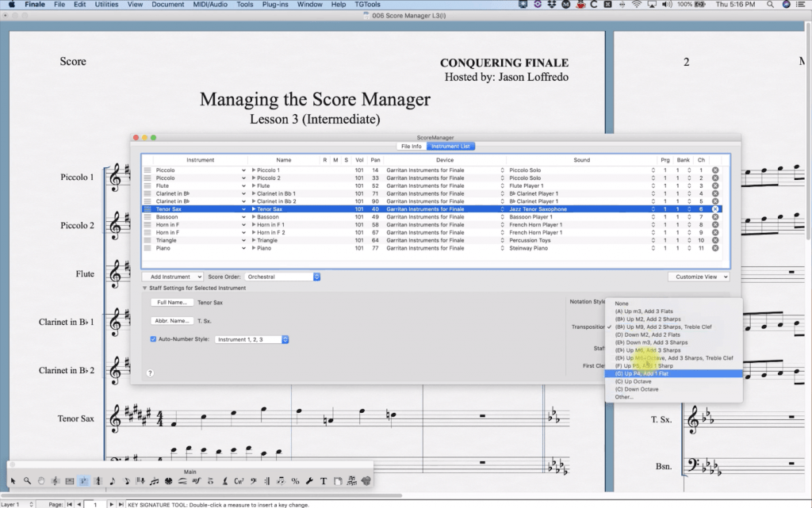Click the Abbr. Name... button
This screenshot has height=508, width=812.
click(172, 321)
